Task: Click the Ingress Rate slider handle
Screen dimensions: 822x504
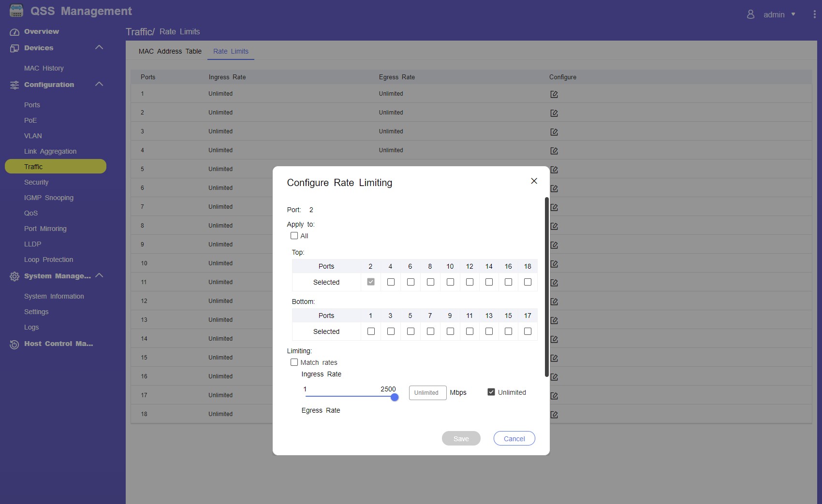Action: coord(395,397)
